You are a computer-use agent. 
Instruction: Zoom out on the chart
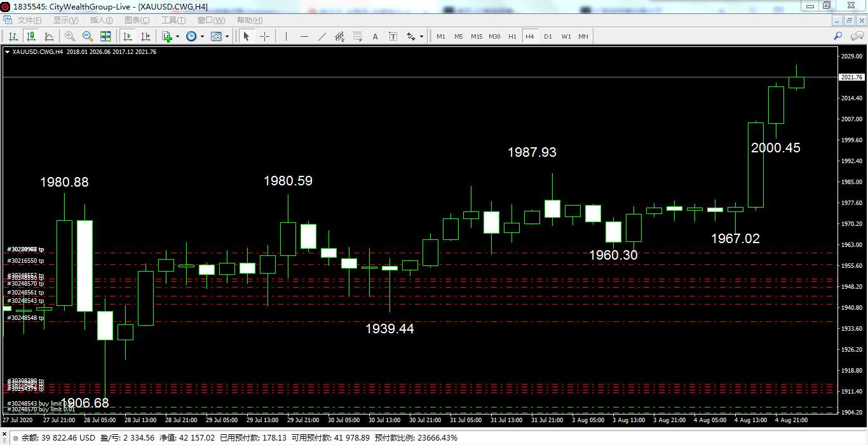click(x=88, y=36)
